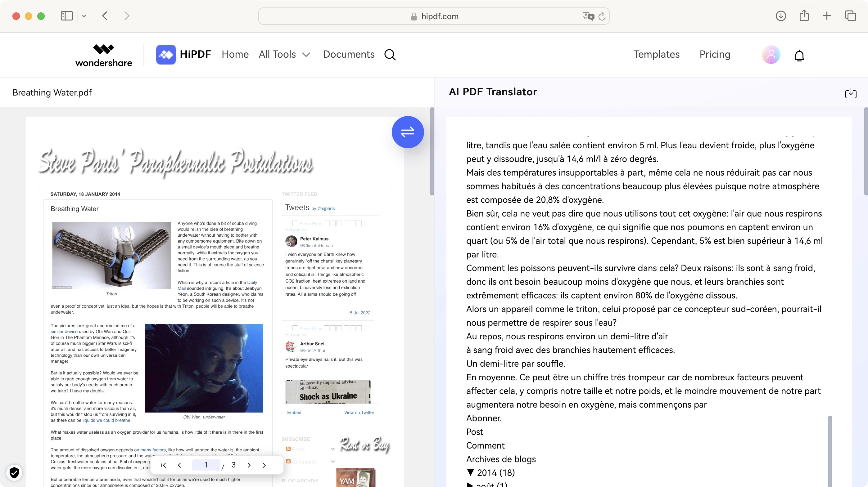Click the browser back navigation chevron
This screenshot has height=487, width=868.
[105, 16]
